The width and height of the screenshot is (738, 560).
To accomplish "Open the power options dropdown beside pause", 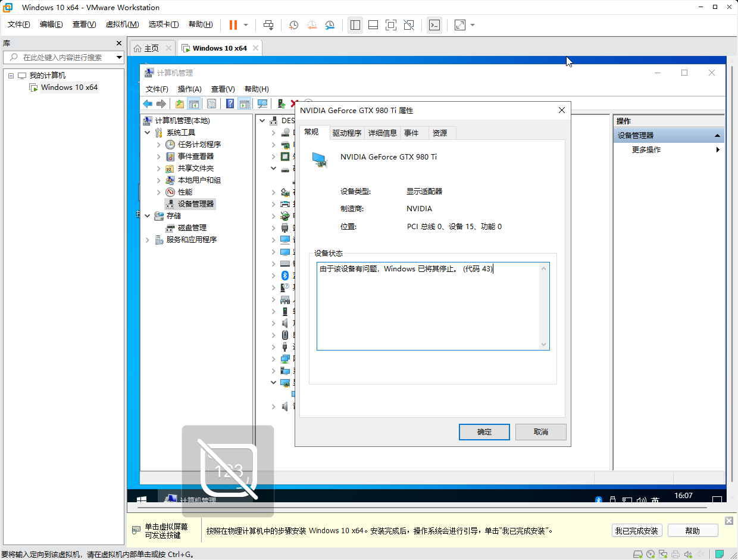I will [246, 25].
